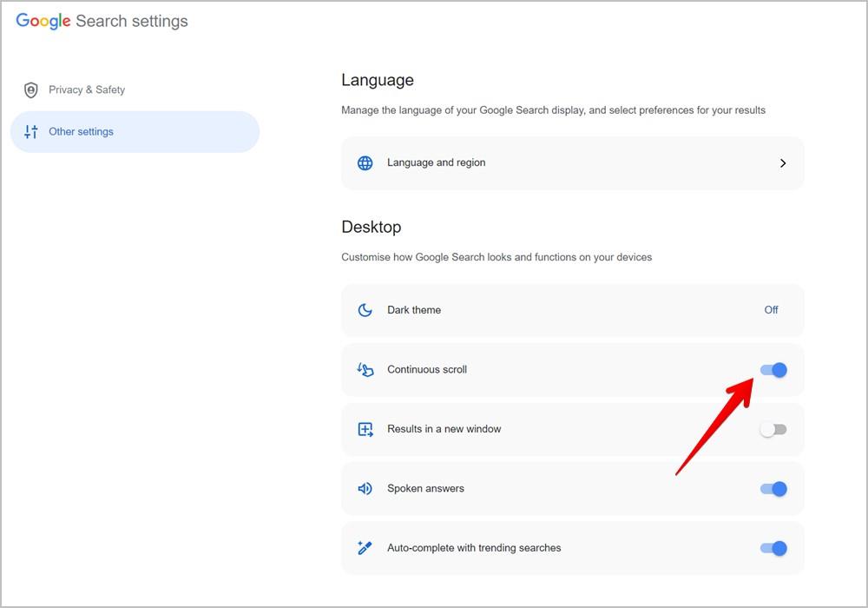
Task: Click the globe icon for Language and region
Action: [x=365, y=162]
